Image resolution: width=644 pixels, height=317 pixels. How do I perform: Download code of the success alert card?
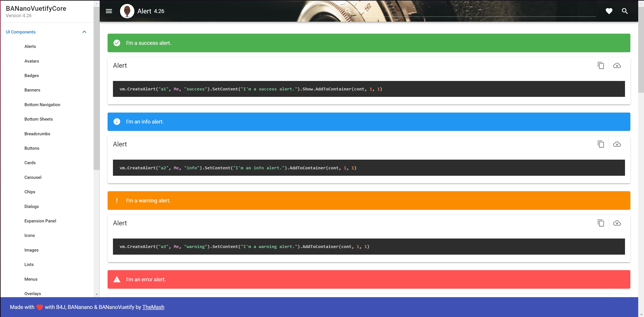point(617,65)
